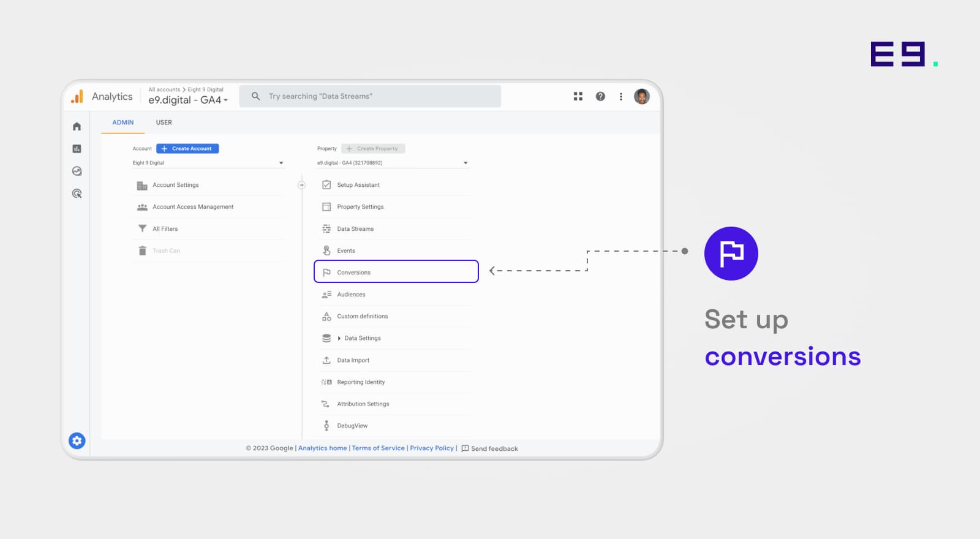Click the Events icon

326,251
